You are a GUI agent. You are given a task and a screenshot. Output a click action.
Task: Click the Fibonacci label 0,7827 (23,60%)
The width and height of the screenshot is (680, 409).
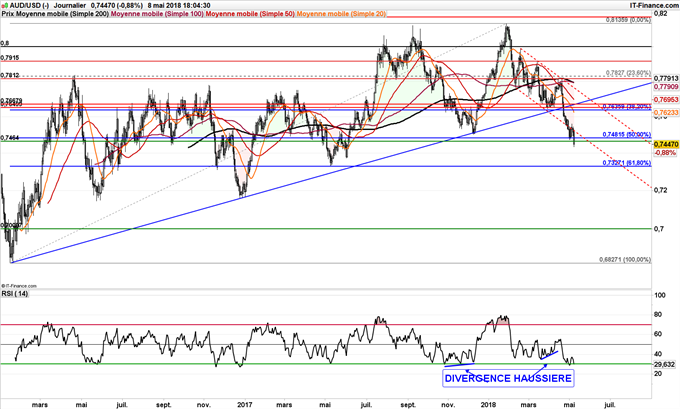[628, 73]
